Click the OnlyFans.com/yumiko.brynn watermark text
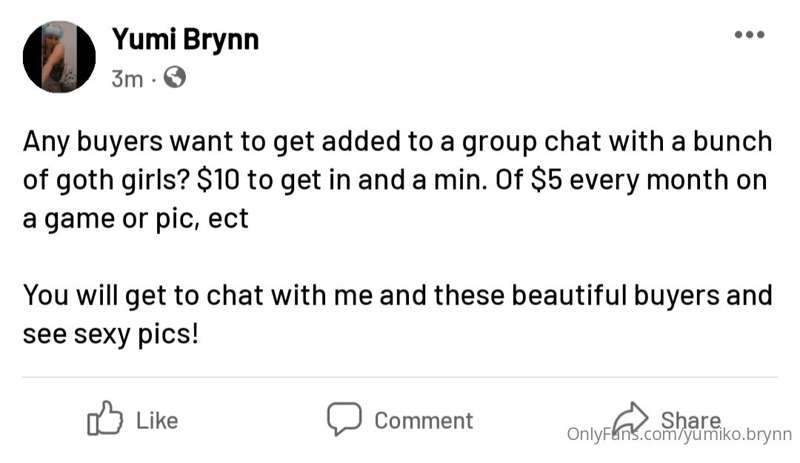The height and width of the screenshot is (463, 800). pyautogui.click(x=679, y=434)
